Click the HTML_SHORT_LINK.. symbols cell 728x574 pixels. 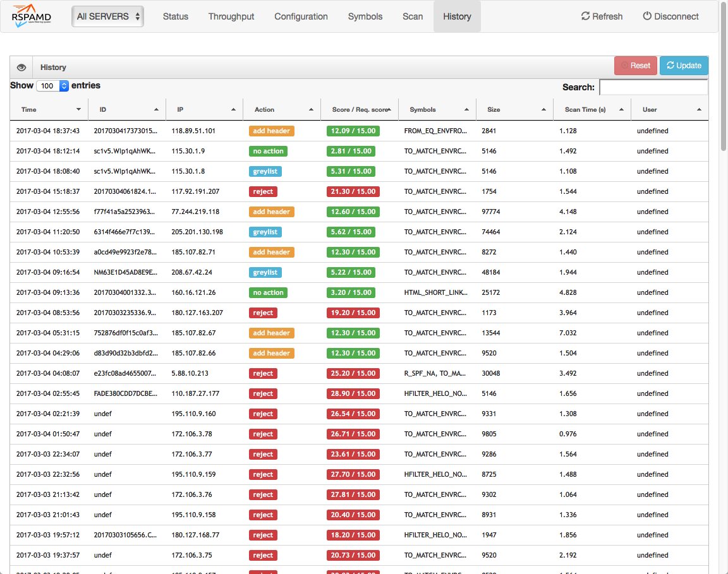436,292
